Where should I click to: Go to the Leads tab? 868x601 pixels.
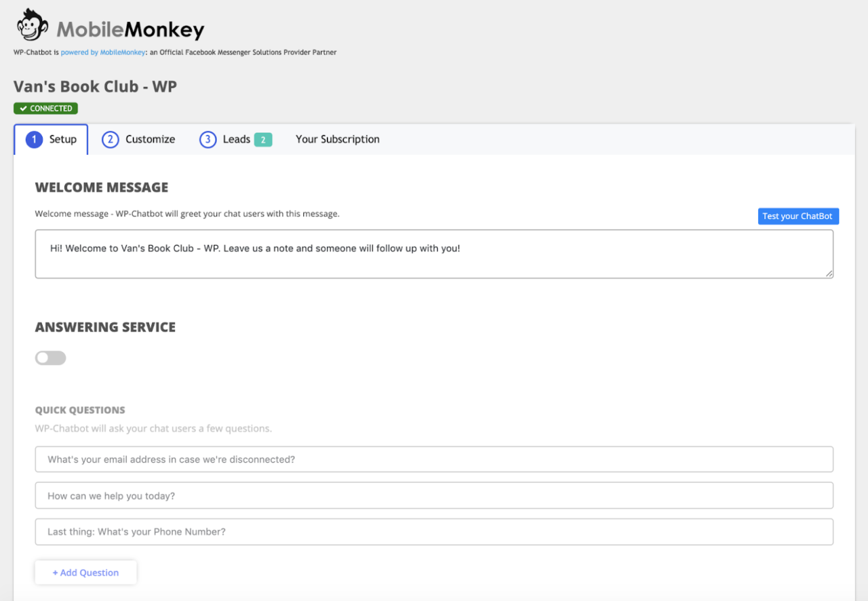tap(236, 139)
